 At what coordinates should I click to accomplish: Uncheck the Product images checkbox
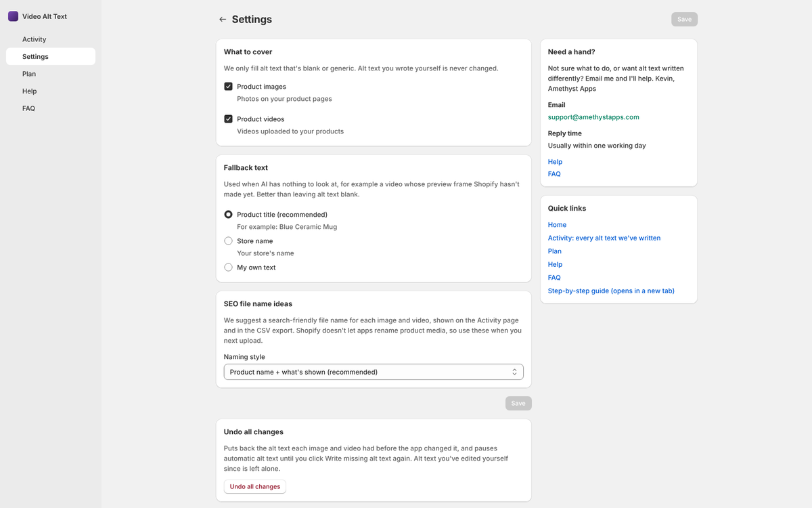[228, 87]
